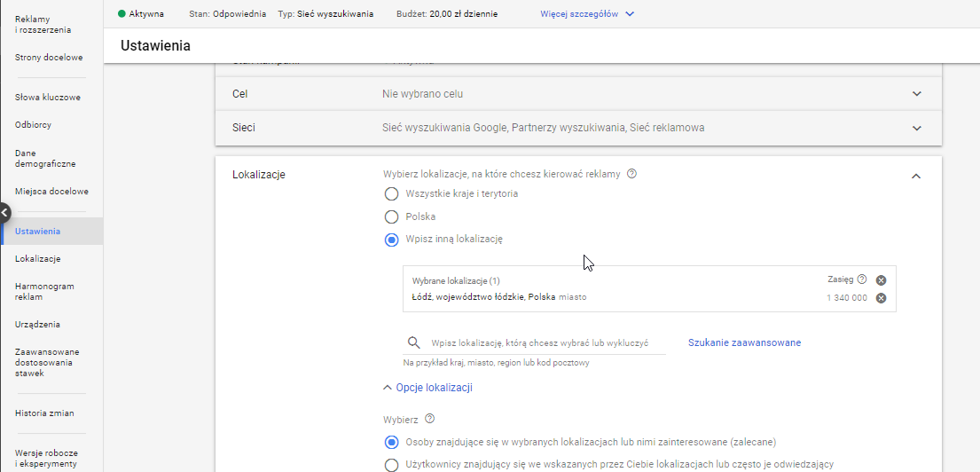Expand the Cel settings row
The height and width of the screenshot is (472, 980).
pos(916,94)
